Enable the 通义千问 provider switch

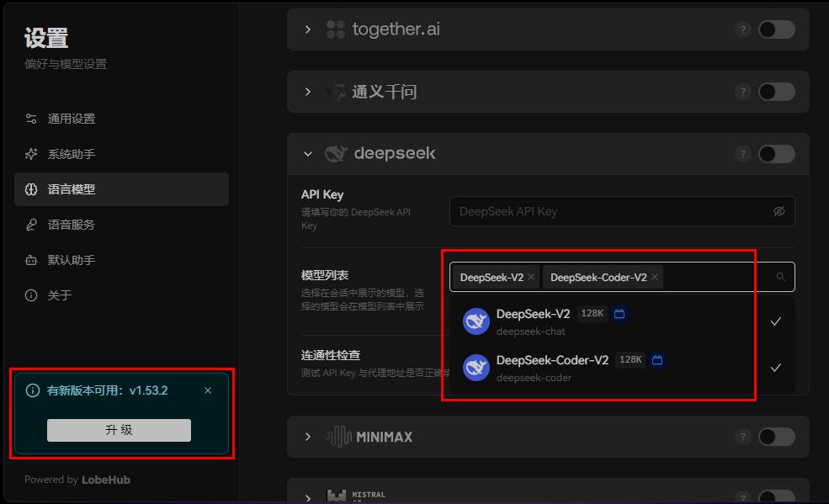777,92
